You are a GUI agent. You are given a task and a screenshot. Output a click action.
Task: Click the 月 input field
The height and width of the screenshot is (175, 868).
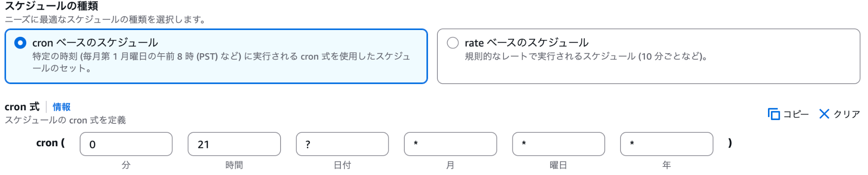pos(450,144)
